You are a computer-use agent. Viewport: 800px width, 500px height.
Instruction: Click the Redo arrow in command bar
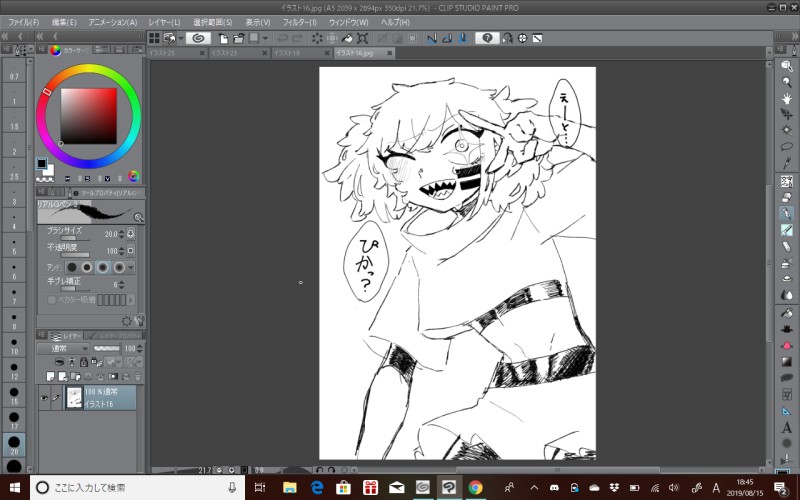[x=297, y=38]
